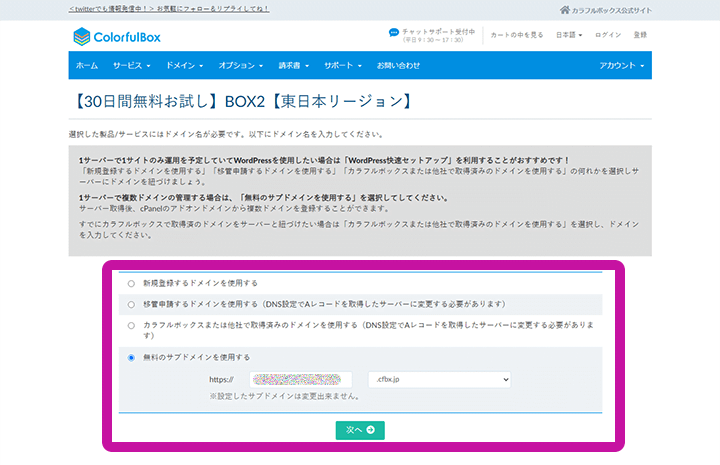Open the ドメイン navigation dropdown
Viewport: 720px width, 465px height.
pyautogui.click(x=184, y=65)
